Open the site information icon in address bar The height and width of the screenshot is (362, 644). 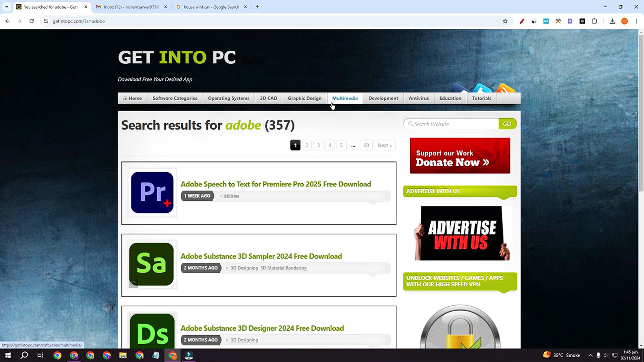click(x=46, y=21)
